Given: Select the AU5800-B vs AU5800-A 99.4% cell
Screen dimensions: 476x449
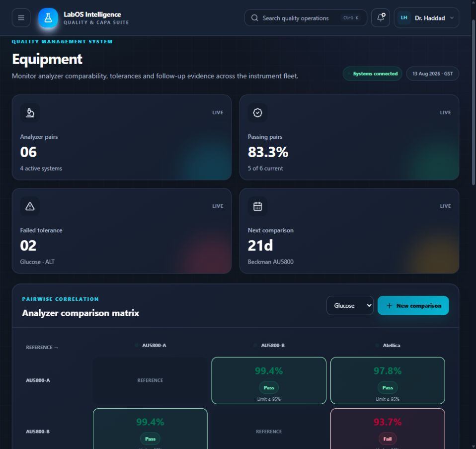Looking at the screenshot, I should (150, 429).
